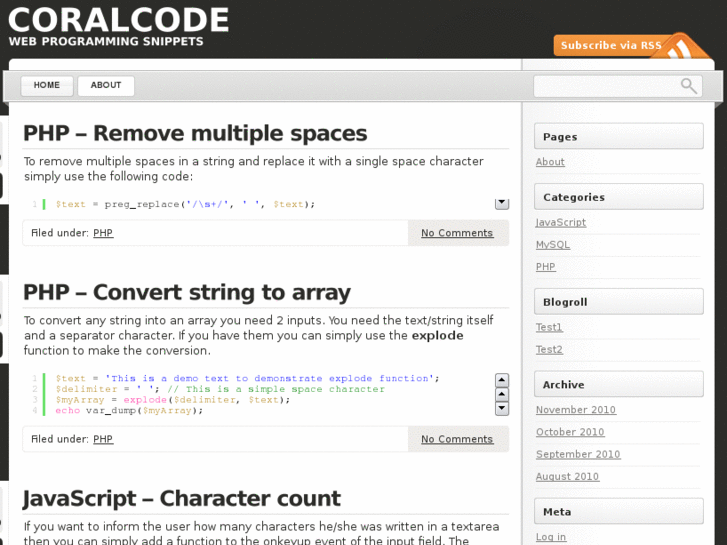This screenshot has height=545, width=727.
Task: Open the ABOUT navigation tab
Action: pos(106,86)
